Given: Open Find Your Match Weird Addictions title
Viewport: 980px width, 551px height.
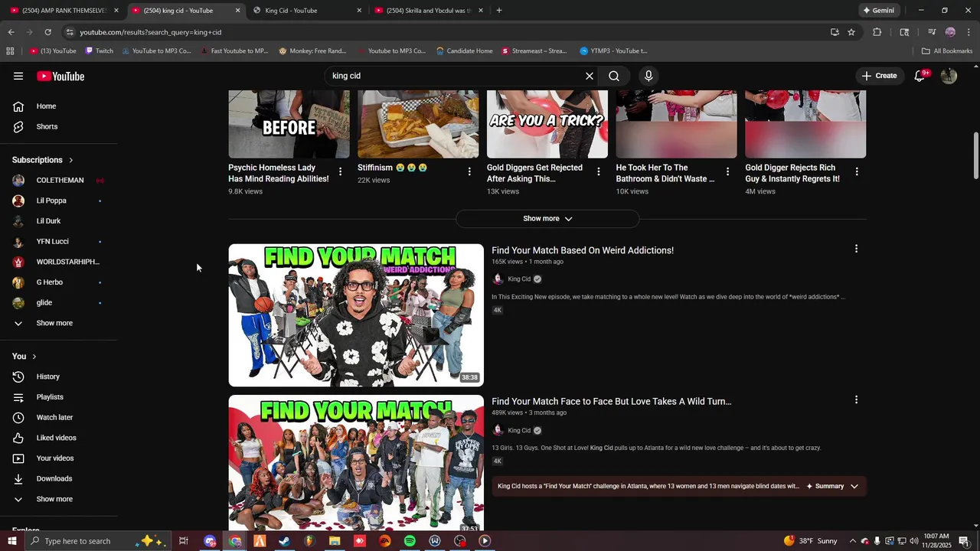Looking at the screenshot, I should 583,250.
